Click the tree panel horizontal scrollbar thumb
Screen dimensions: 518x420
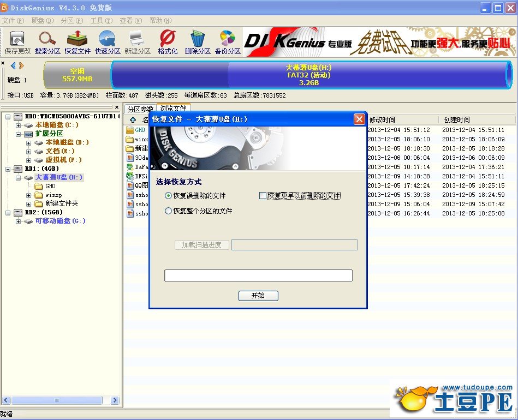57,400
